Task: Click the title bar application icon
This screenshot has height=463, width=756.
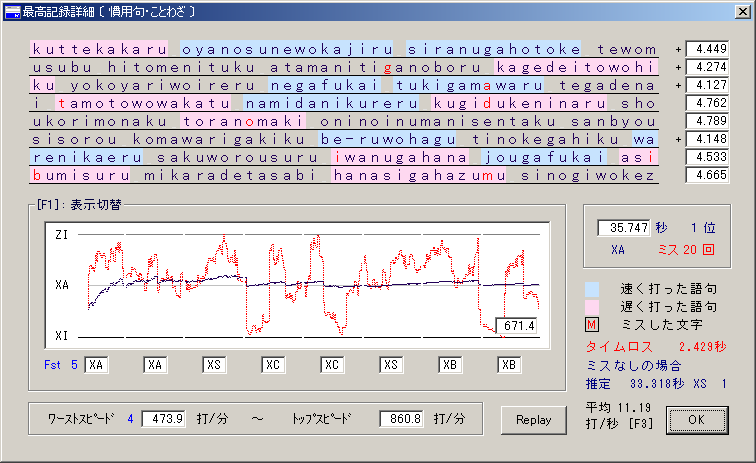Action: 13,12
